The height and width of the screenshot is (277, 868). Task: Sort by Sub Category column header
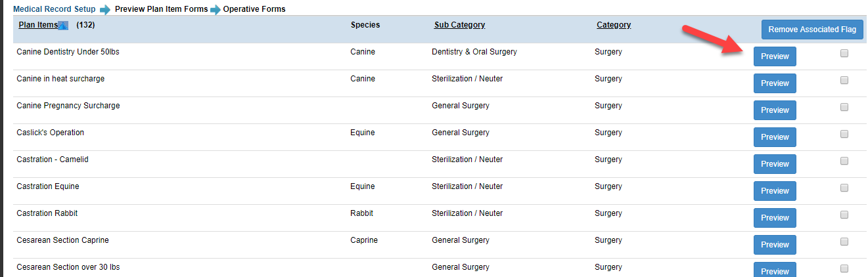click(459, 25)
